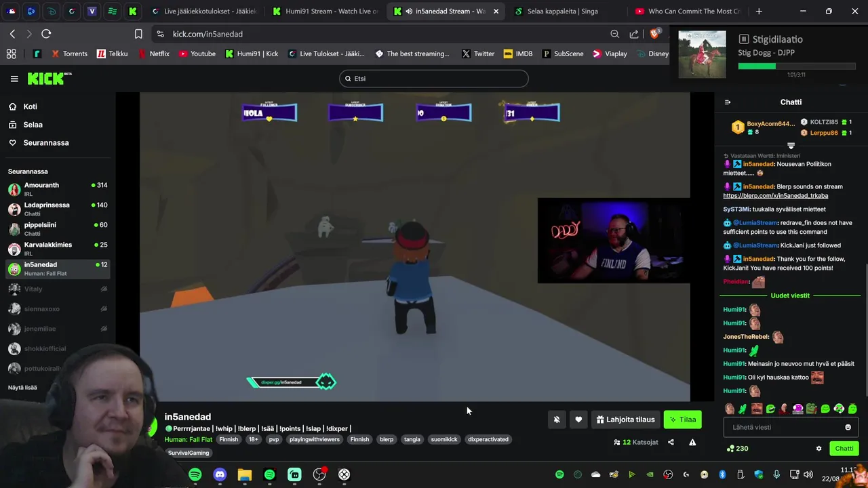Select the playingwithviewers tag
The image size is (868, 488).
314,439
